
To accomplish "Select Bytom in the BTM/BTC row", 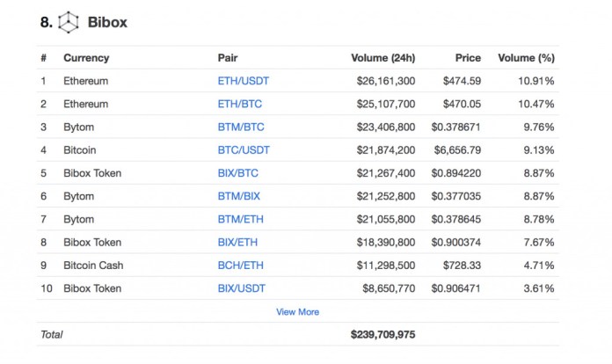I will point(79,127).
